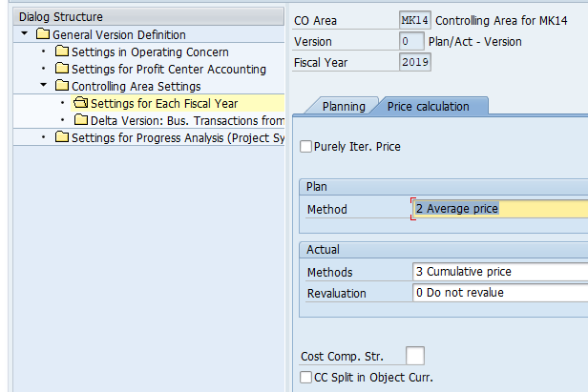Click the General Version Definition folder icon
The height and width of the screenshot is (392, 588).
pos(43,34)
